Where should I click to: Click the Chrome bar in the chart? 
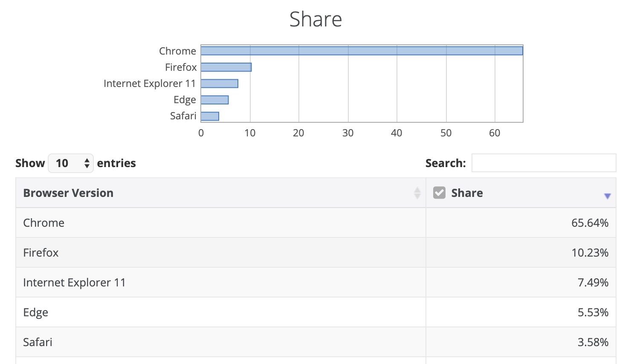tap(362, 51)
